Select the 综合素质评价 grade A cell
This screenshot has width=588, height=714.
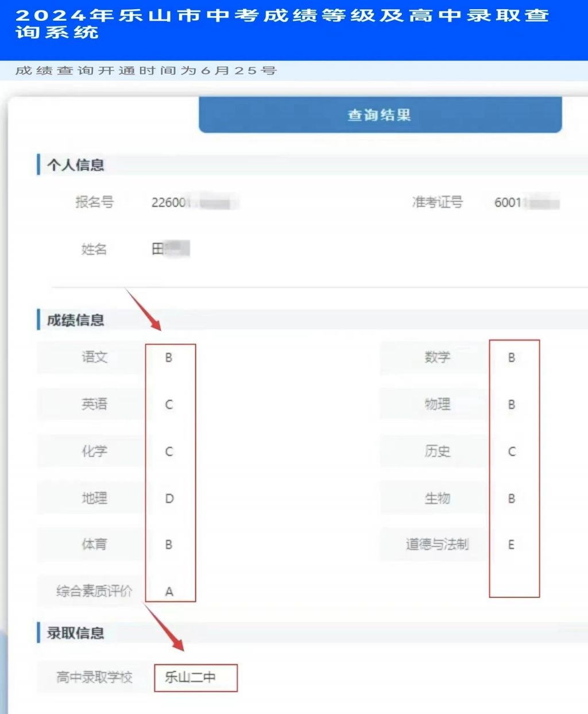[169, 591]
